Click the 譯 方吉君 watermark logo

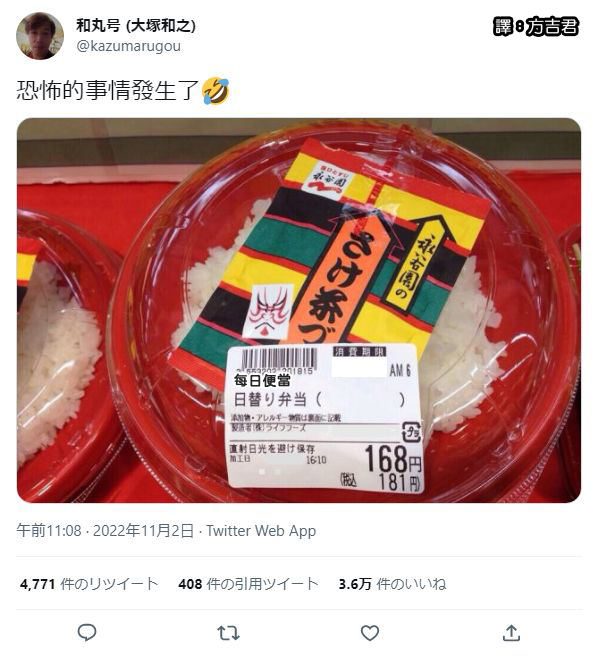(x=536, y=27)
